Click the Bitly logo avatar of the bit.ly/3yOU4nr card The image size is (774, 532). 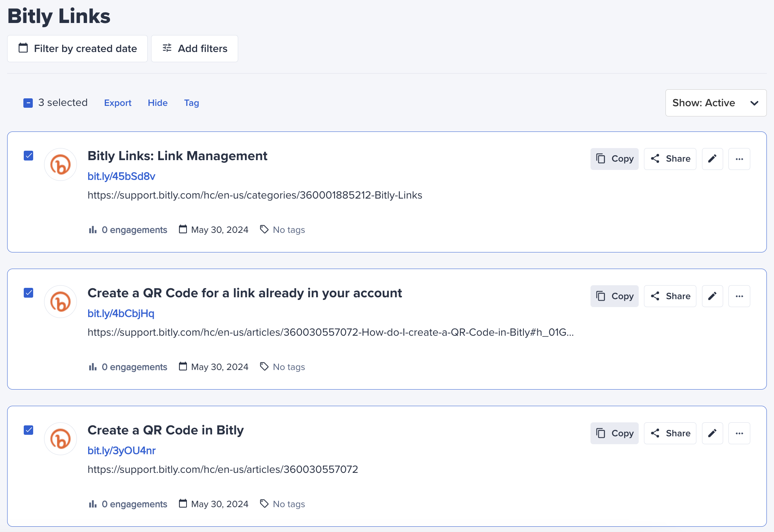pos(61,439)
